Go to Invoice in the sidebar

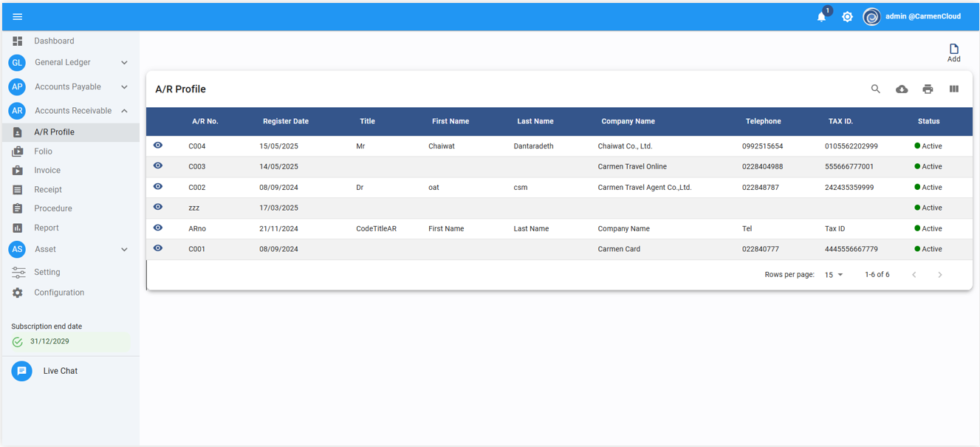47,170
